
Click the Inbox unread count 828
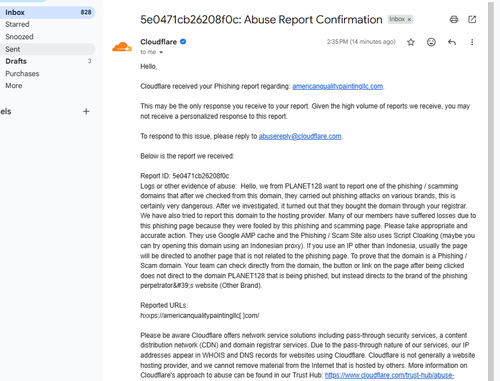point(86,12)
